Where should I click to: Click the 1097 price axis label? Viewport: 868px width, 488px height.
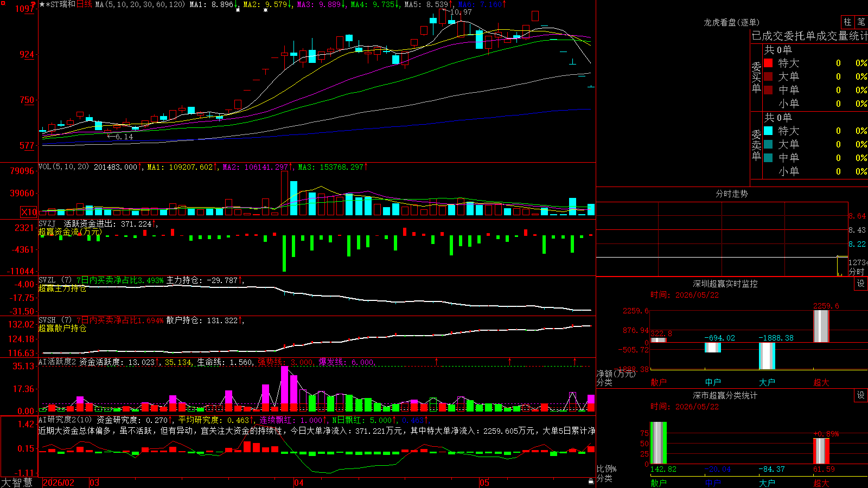(x=25, y=9)
